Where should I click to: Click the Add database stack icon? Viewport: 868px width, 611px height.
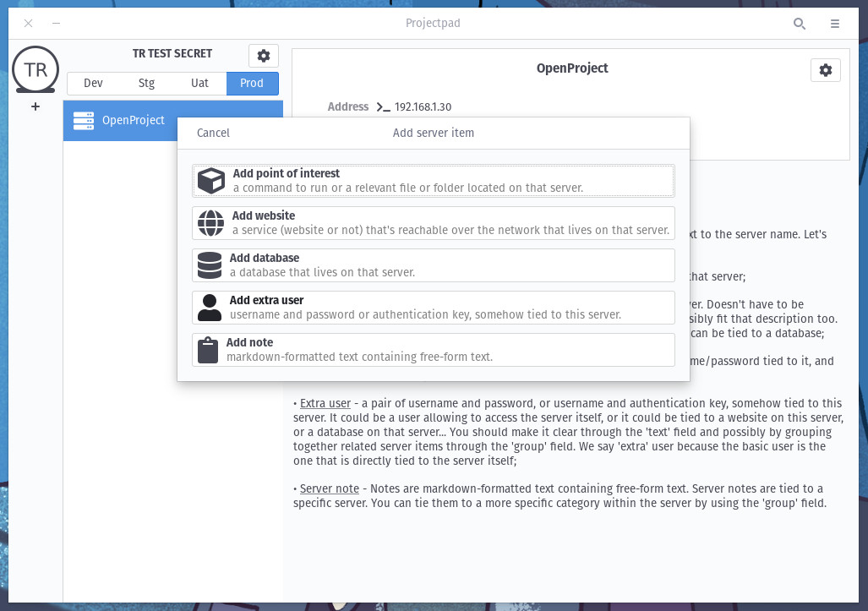(210, 265)
